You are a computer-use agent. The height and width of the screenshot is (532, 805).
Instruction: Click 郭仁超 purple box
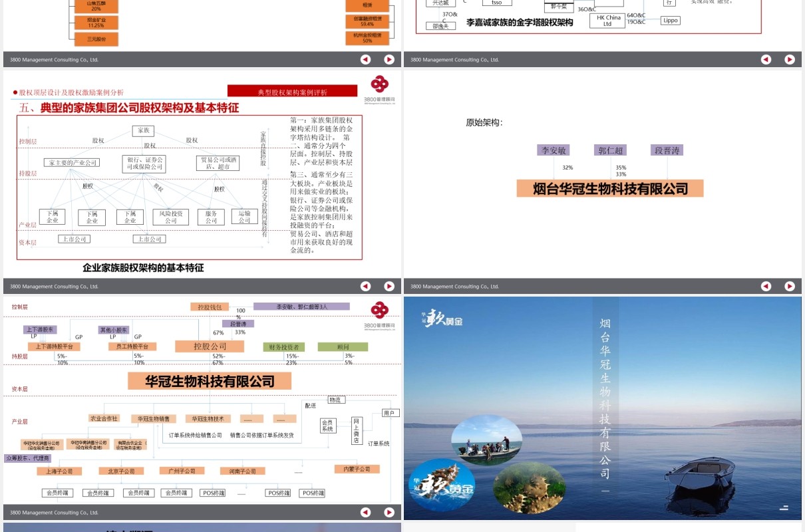(611, 150)
